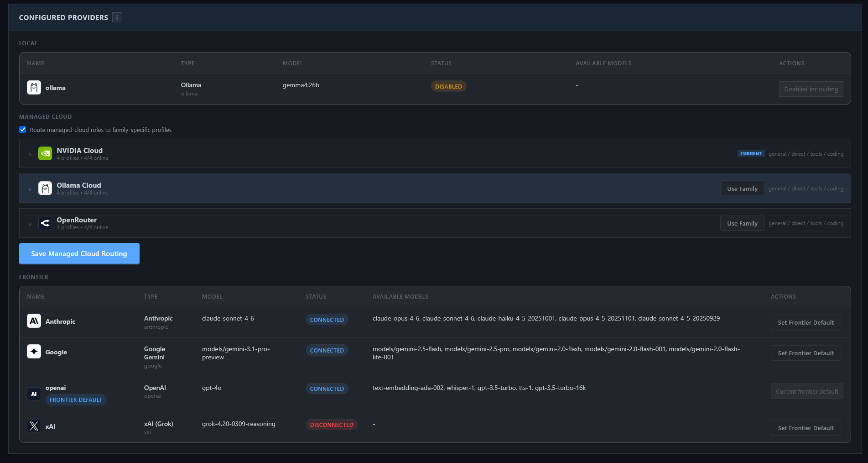868x463 pixels.
Task: Expand the NVIDIA Cloud family row
Action: (x=30, y=154)
